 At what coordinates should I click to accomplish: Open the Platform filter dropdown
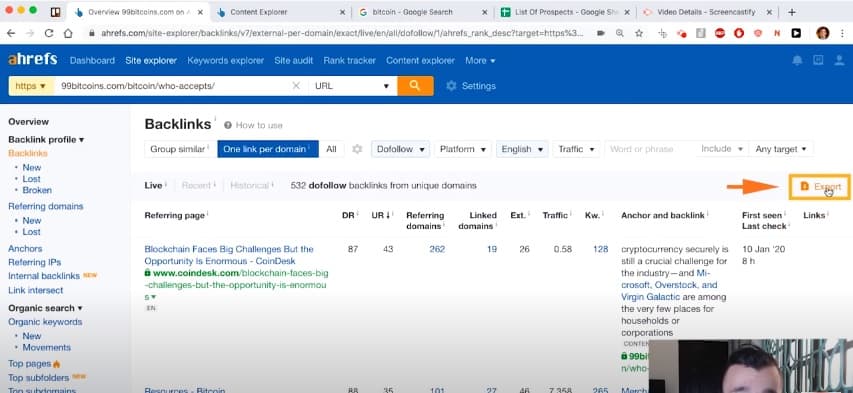click(463, 149)
